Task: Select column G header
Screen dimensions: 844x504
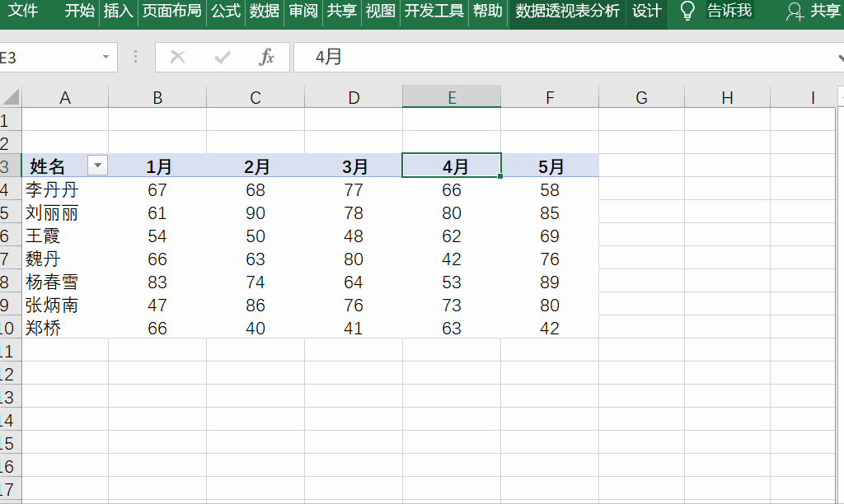Action: (641, 97)
